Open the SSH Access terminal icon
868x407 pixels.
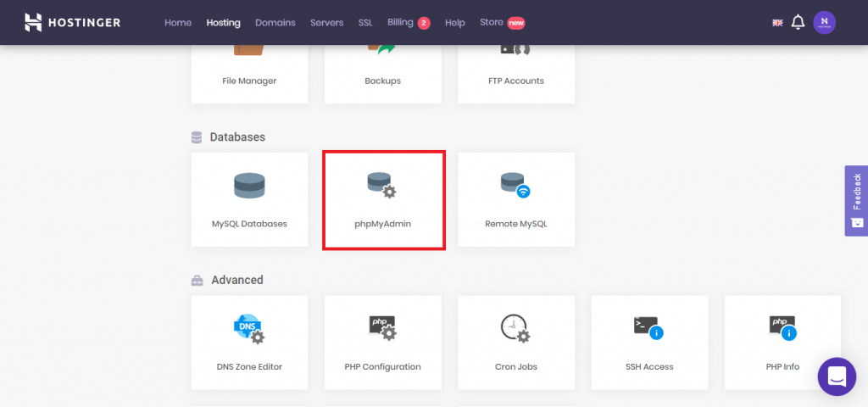pyautogui.click(x=649, y=328)
